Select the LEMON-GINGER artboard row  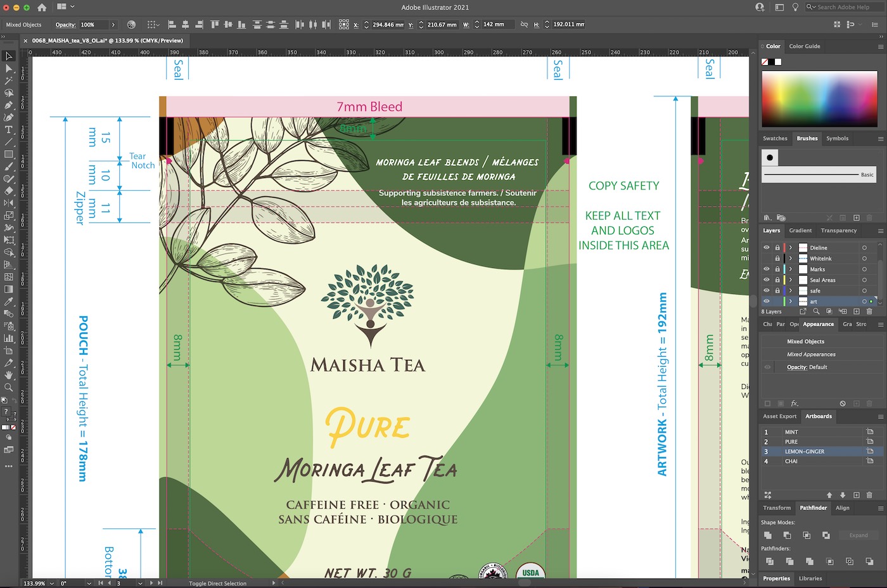[822, 452]
